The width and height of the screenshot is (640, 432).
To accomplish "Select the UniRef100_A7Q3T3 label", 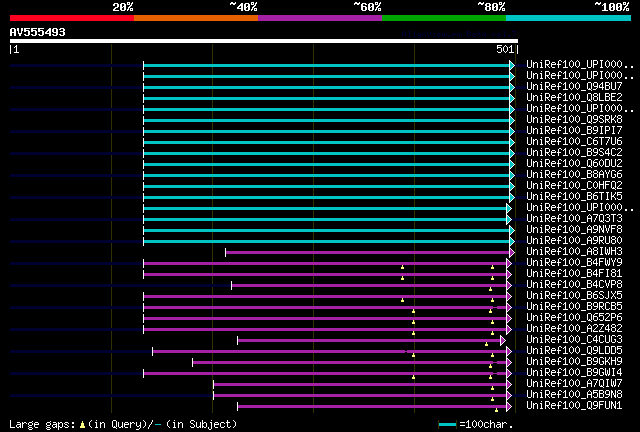I will tap(574, 218).
